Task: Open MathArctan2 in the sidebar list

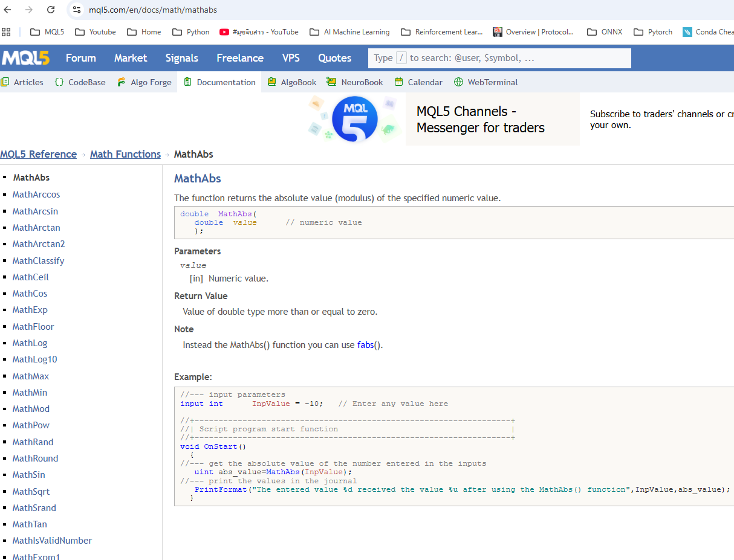Action: click(x=39, y=244)
